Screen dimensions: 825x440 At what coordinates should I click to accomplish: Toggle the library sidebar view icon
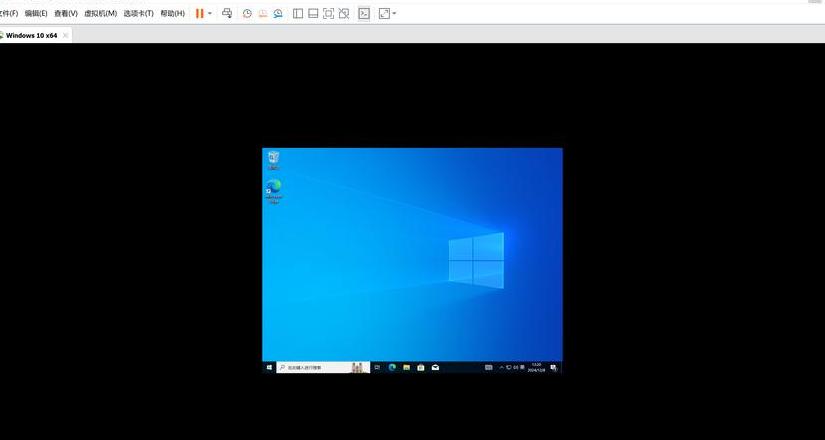(x=298, y=14)
